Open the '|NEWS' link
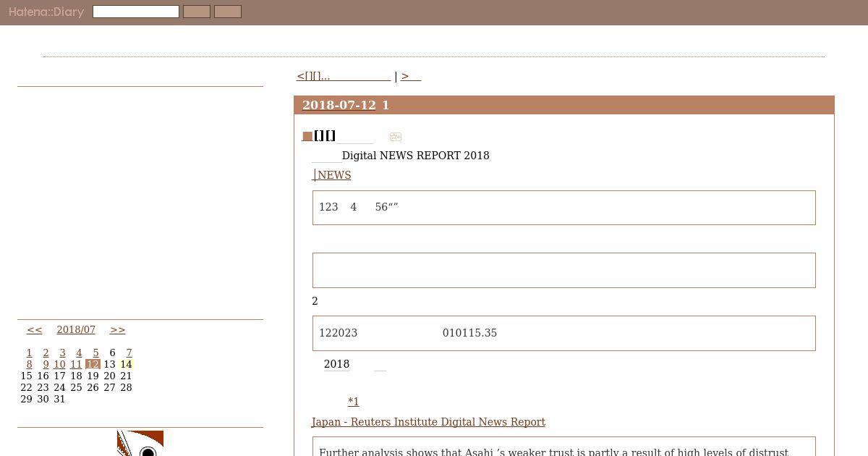The height and width of the screenshot is (456, 868). (x=332, y=175)
